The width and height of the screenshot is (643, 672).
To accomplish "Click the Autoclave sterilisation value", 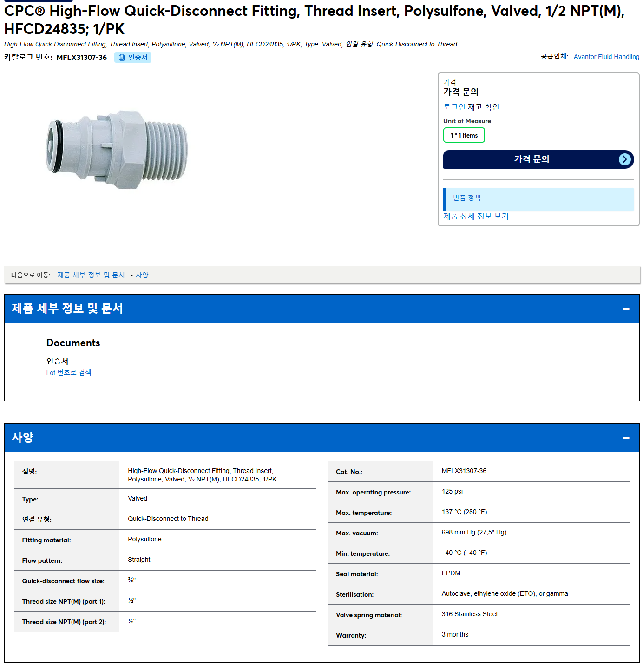I will tap(505, 594).
